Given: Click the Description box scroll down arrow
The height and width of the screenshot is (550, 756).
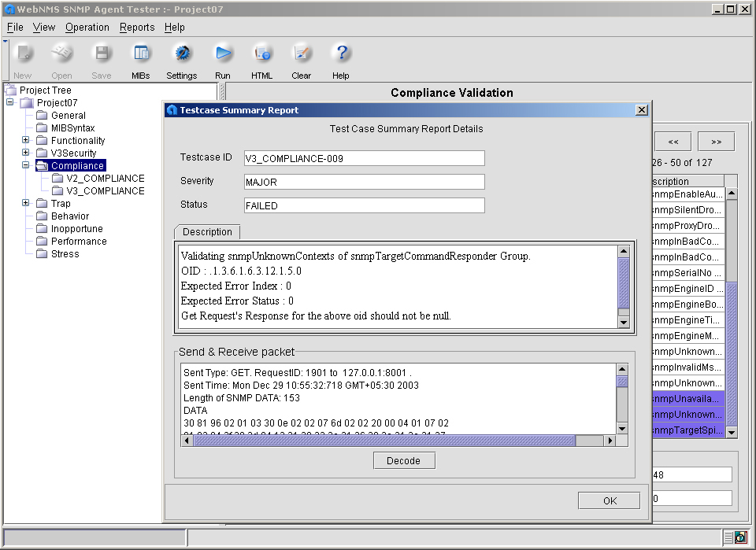Looking at the screenshot, I should tap(624, 322).
